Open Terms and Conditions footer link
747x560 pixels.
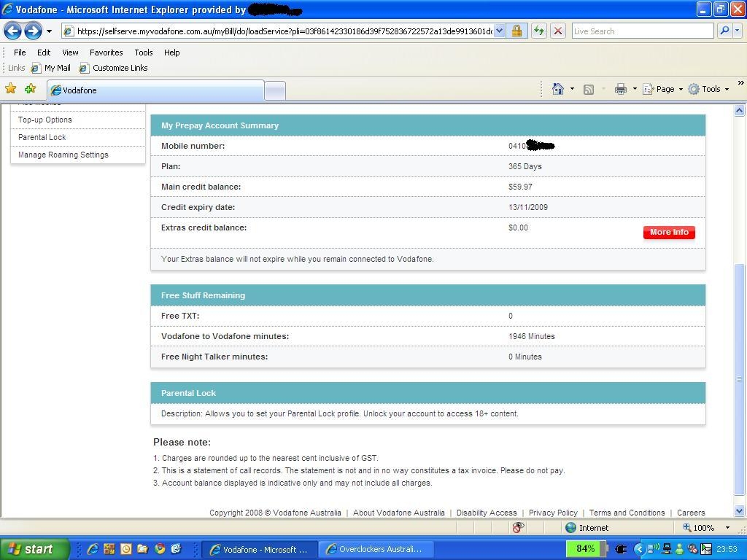click(x=627, y=513)
